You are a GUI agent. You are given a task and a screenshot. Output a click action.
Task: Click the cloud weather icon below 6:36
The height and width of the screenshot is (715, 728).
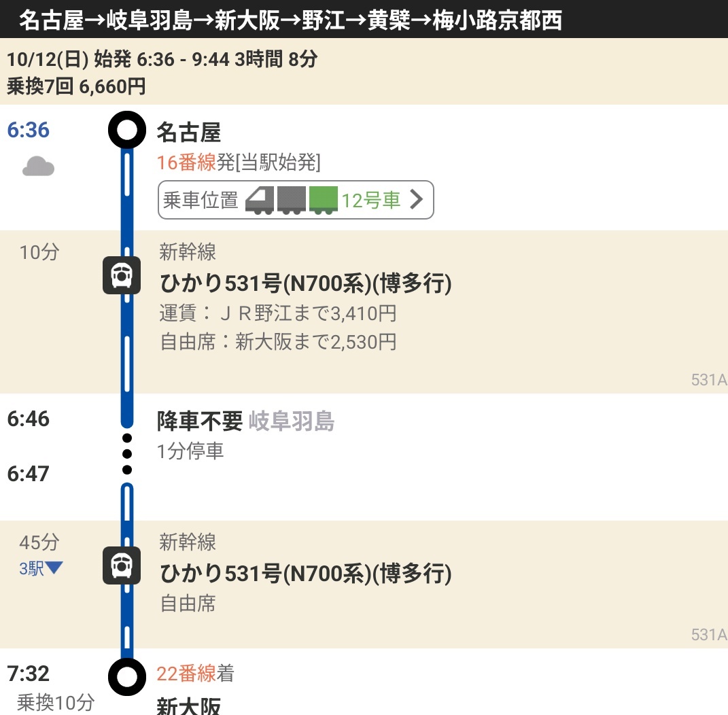[38, 167]
